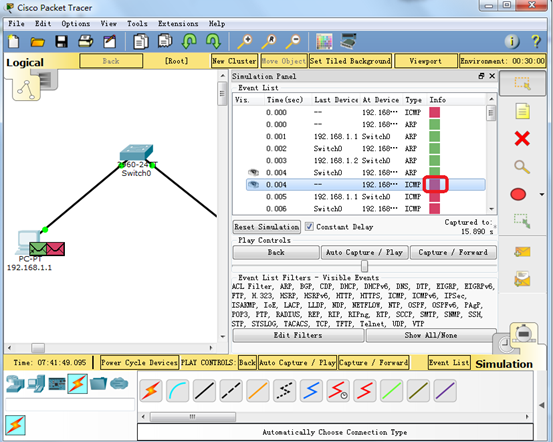Click the Reset Simulation button
The width and height of the screenshot is (553, 442).
click(x=267, y=227)
